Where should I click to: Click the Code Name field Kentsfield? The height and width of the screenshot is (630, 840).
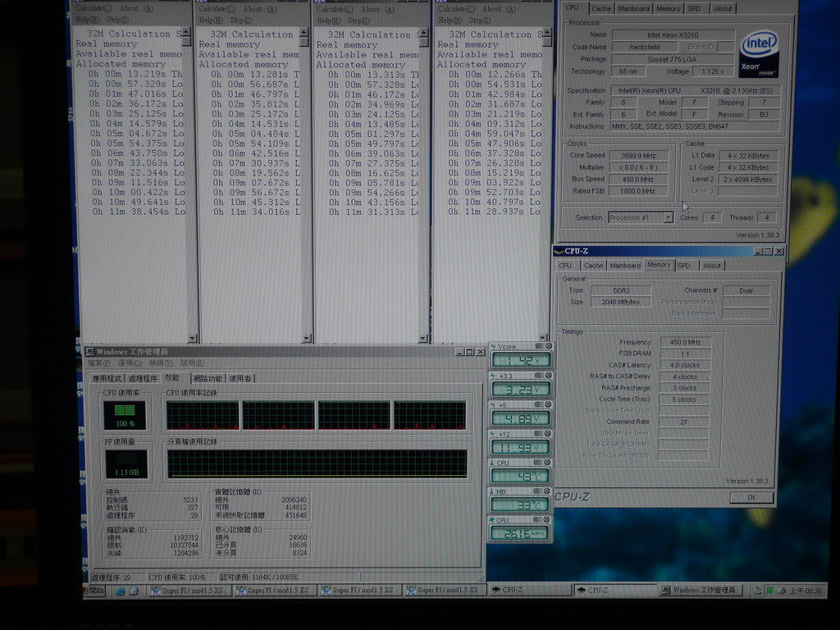coord(645,47)
